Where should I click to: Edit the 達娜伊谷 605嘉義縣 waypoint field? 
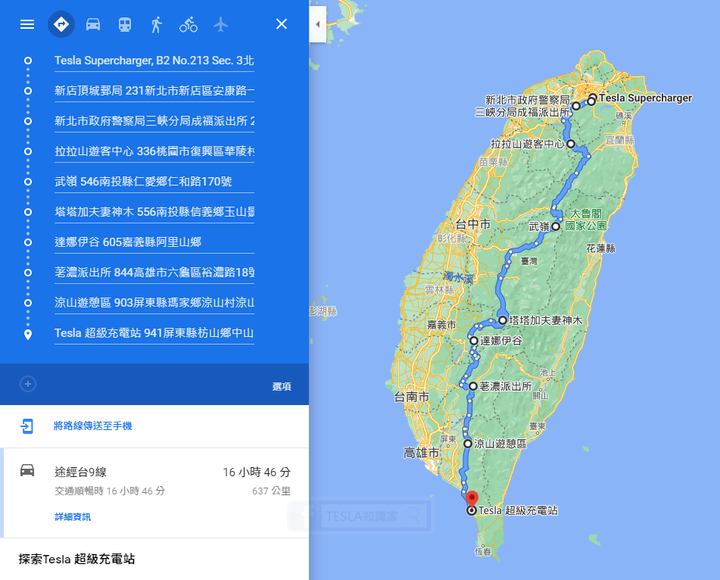pos(154,242)
